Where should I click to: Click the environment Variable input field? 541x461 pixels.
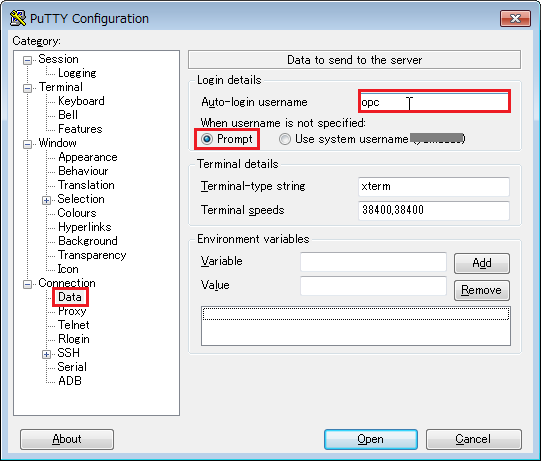[x=373, y=262]
